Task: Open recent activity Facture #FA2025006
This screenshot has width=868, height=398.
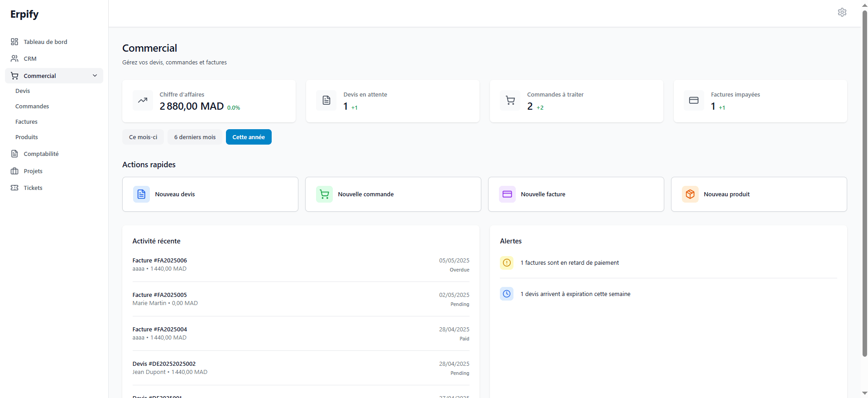Action: [x=160, y=261]
